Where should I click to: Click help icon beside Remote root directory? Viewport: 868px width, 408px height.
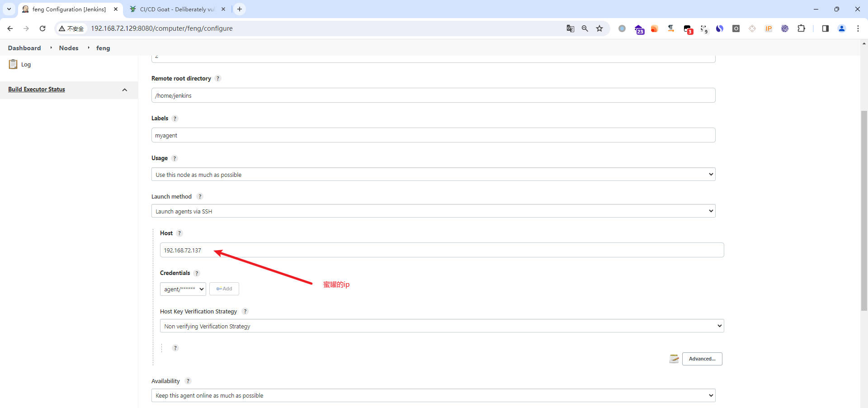(x=218, y=78)
